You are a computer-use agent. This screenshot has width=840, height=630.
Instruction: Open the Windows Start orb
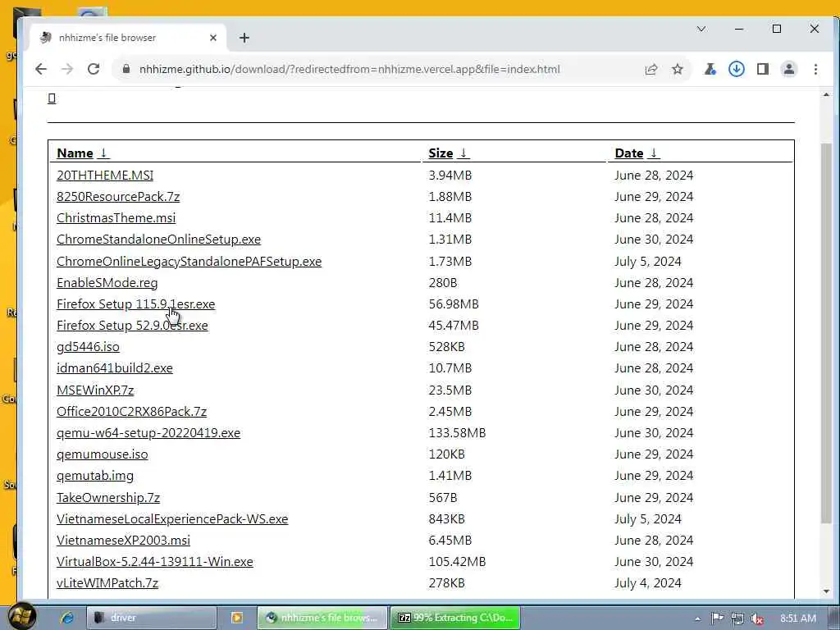pos(21,616)
